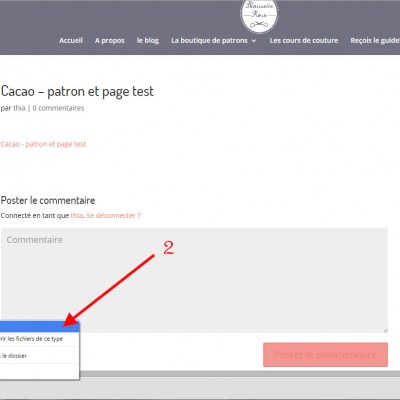Open author thia link under title

tap(19, 108)
